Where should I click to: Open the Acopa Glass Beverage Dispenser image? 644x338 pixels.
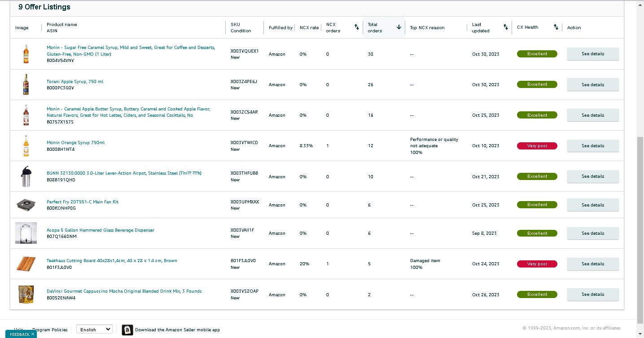[26, 233]
